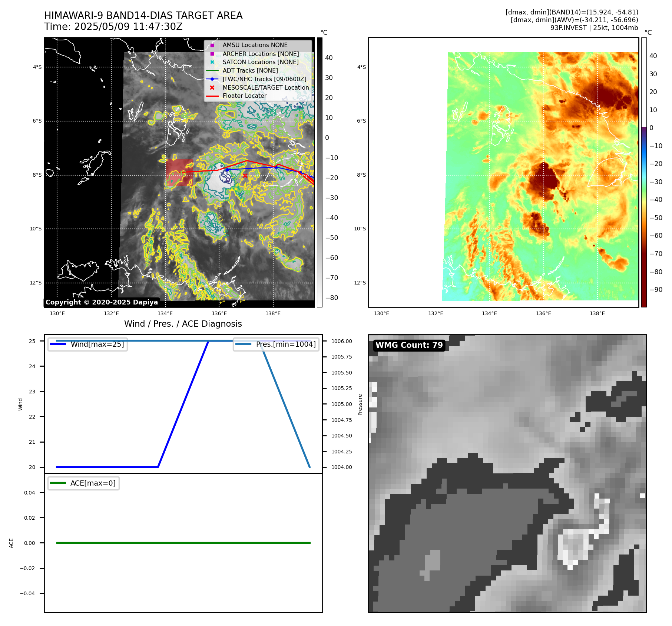The image size is (672, 626).
Task: Click the vertical Pressure axis label
Action: point(360,404)
